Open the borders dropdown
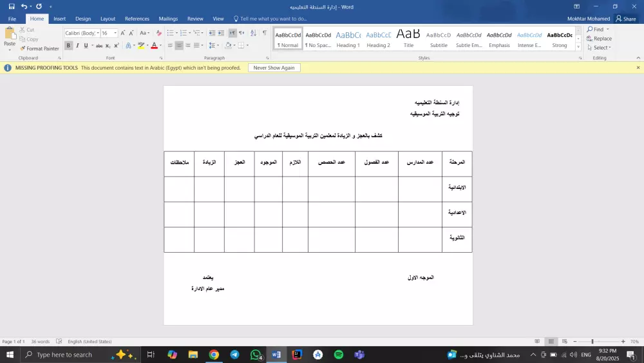 click(247, 46)
